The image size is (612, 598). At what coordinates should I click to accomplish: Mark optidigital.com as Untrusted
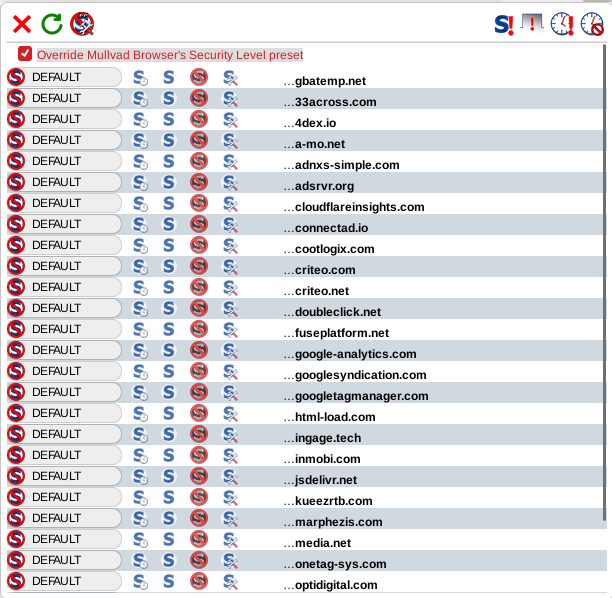pos(199,581)
